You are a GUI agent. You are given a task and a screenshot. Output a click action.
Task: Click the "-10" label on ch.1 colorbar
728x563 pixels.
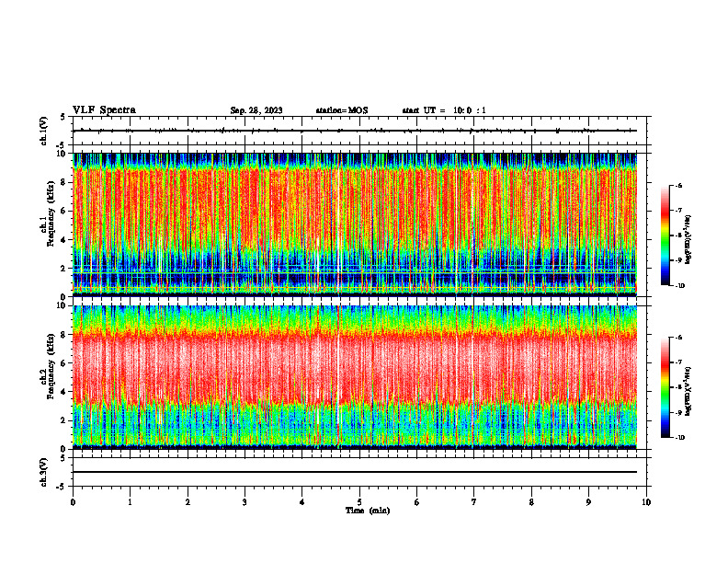pyautogui.click(x=679, y=286)
